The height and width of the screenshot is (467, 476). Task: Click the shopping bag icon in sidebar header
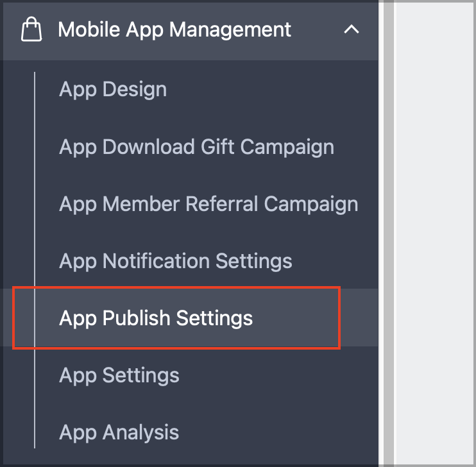point(31,29)
